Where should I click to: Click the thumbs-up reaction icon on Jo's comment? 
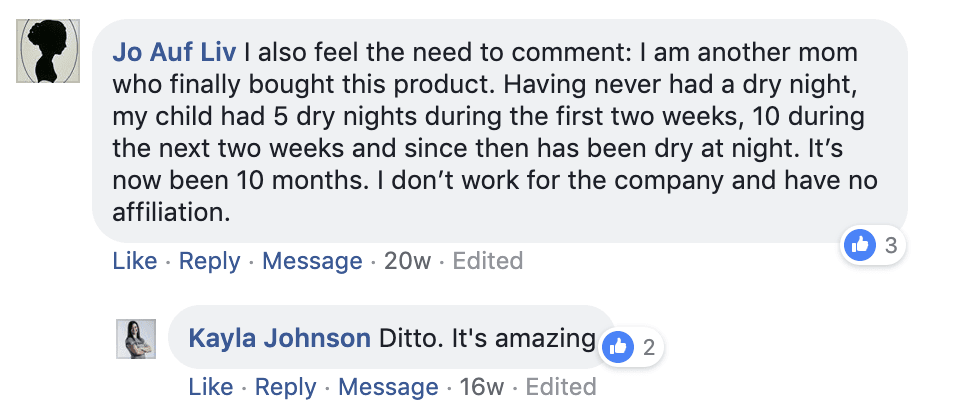coord(860,243)
